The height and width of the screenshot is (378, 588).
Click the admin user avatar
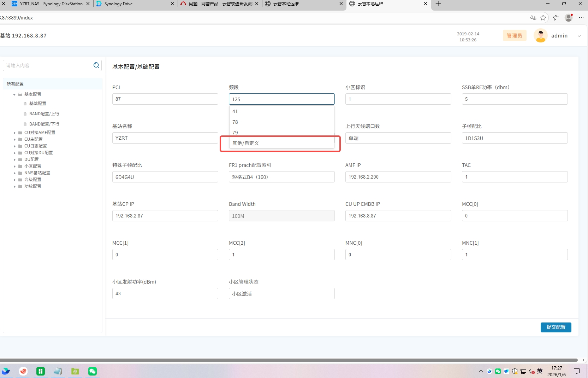pyautogui.click(x=540, y=36)
